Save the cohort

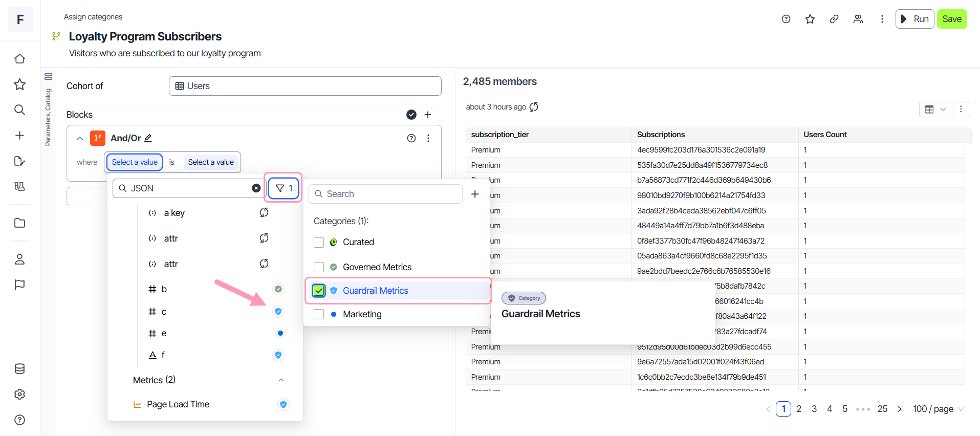(952, 19)
